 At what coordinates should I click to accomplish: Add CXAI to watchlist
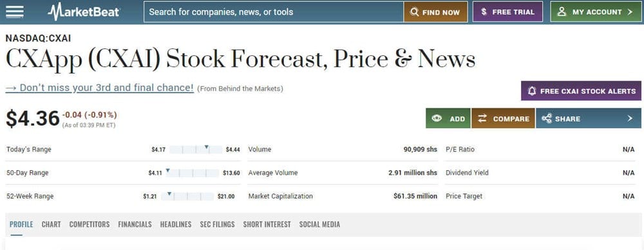tap(448, 119)
